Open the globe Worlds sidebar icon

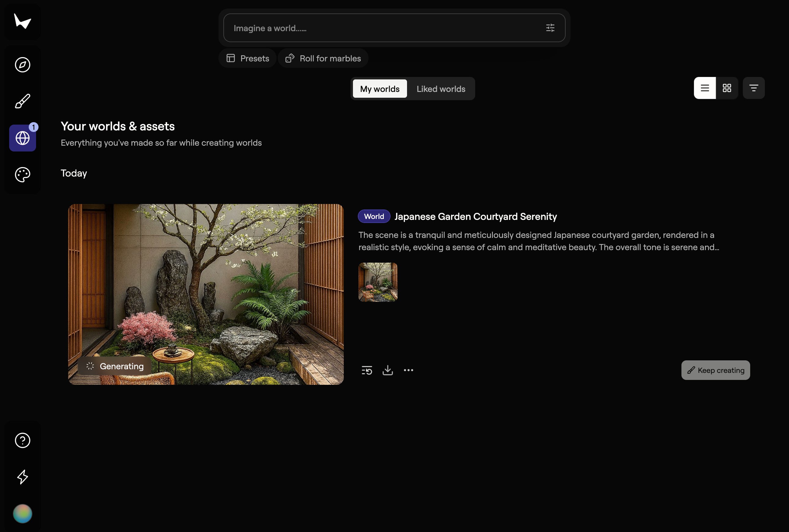22,138
